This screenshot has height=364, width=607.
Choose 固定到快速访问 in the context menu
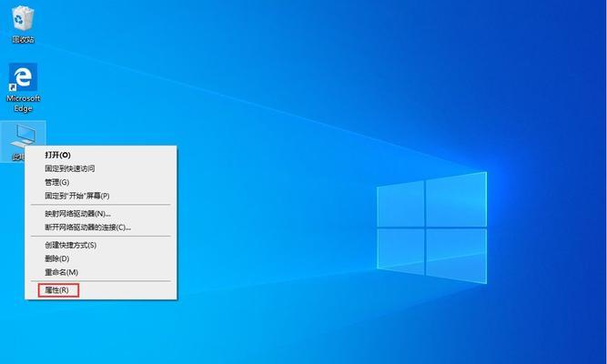tap(101, 168)
